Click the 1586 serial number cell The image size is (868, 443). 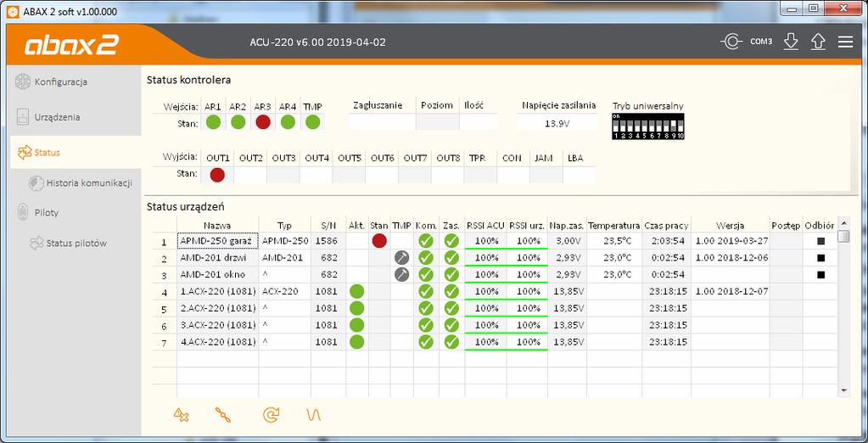328,241
